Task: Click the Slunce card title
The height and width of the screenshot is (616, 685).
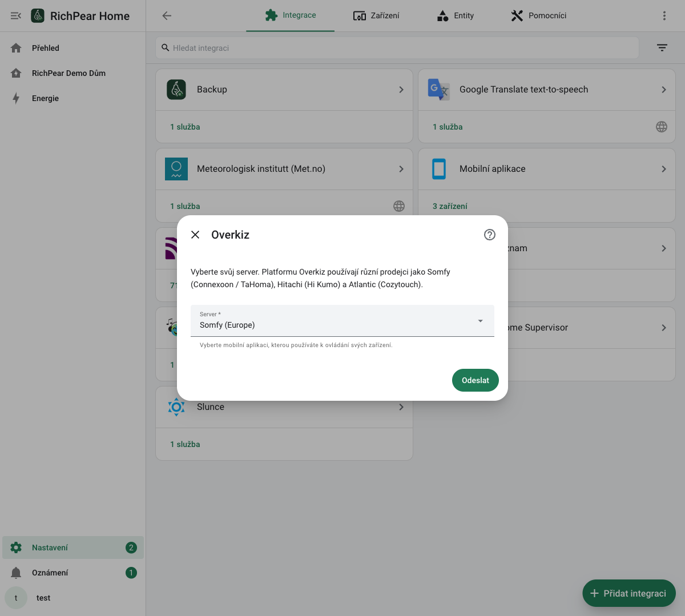Action: click(211, 407)
